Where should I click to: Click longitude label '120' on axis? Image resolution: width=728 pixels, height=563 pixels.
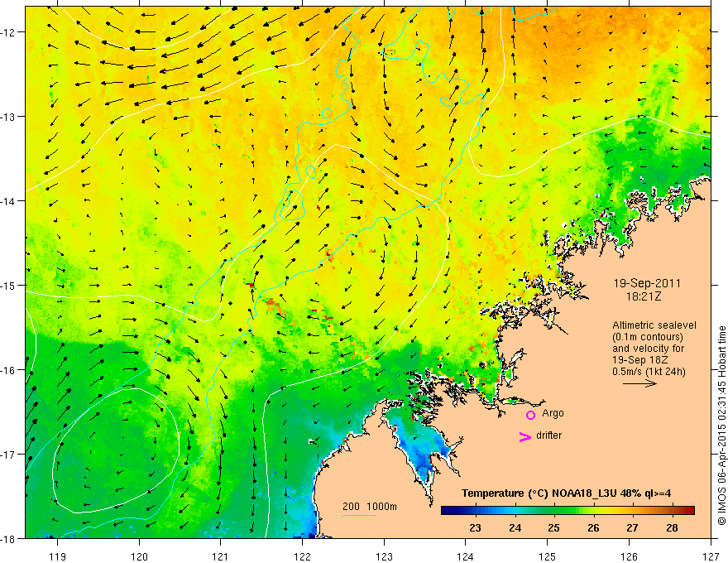[x=139, y=556]
